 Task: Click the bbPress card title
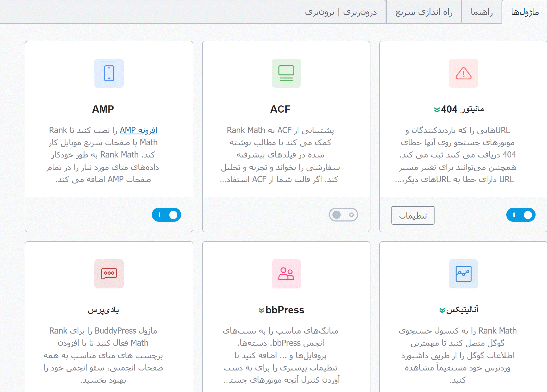click(285, 310)
